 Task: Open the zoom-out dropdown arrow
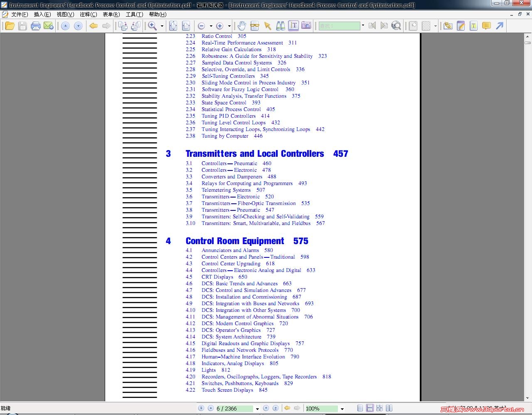[211, 26]
